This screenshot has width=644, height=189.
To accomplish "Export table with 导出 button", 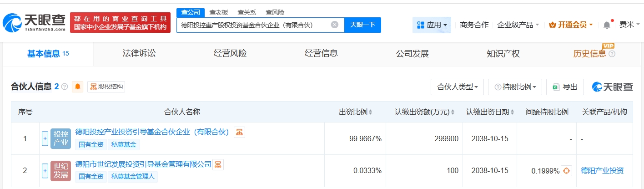I will (x=565, y=87).
